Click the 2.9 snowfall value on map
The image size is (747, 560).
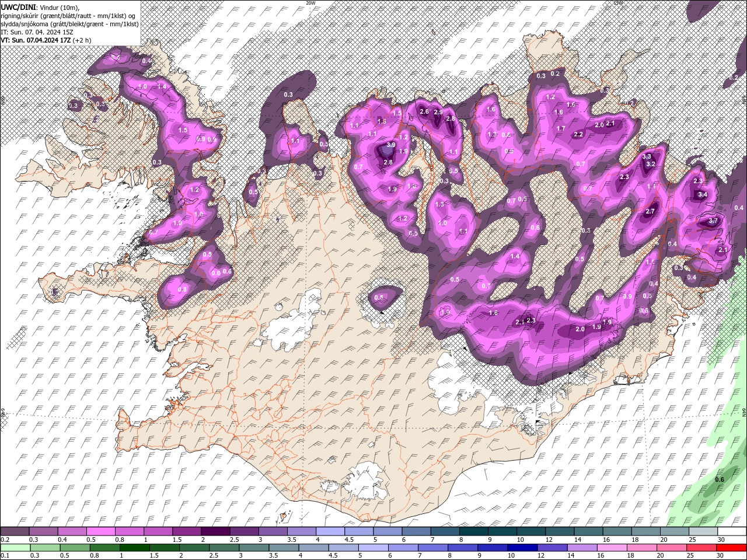pos(438,111)
